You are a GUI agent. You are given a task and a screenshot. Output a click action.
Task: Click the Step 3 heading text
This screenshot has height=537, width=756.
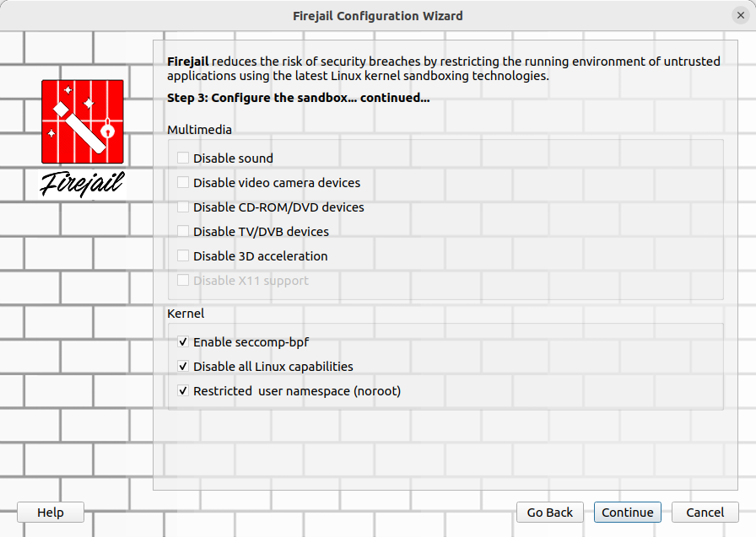coord(298,98)
